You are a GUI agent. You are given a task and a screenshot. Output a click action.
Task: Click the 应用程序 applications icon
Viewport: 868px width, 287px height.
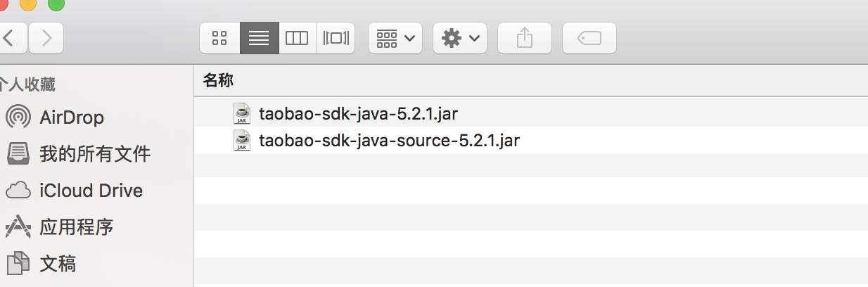19,227
